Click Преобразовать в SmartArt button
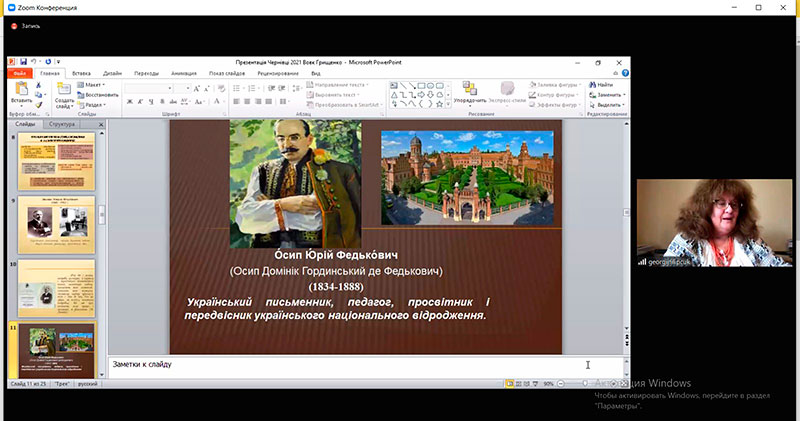The height and width of the screenshot is (421, 800). click(343, 105)
